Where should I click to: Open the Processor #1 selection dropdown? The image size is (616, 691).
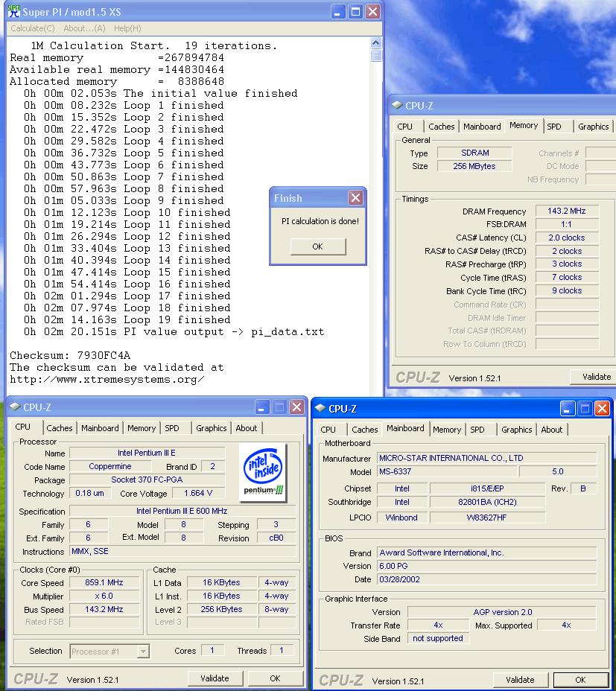coord(110,652)
